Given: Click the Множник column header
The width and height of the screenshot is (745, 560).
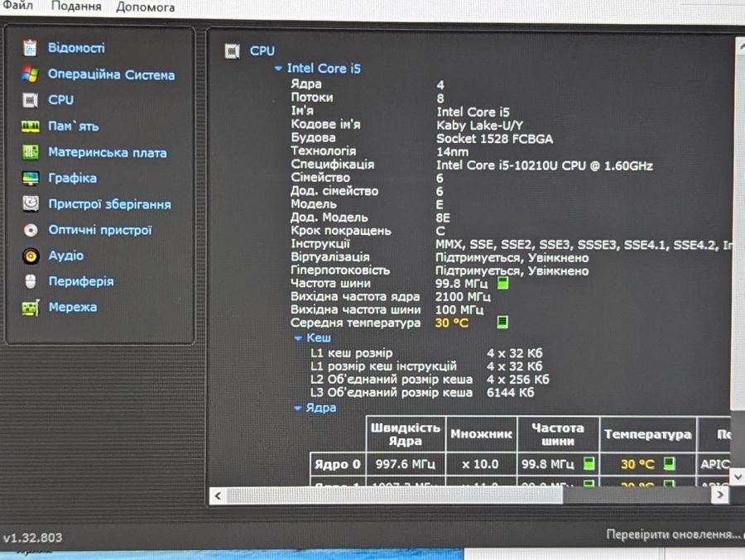Looking at the screenshot, I should pos(481,434).
